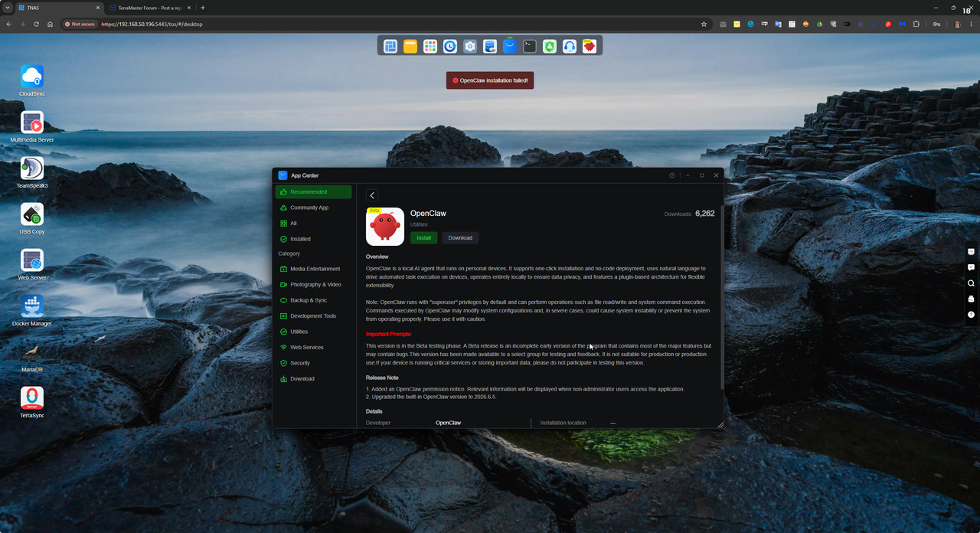The width and height of the screenshot is (980, 533).
Task: Show Installed apps in sidebar
Action: click(x=313, y=239)
